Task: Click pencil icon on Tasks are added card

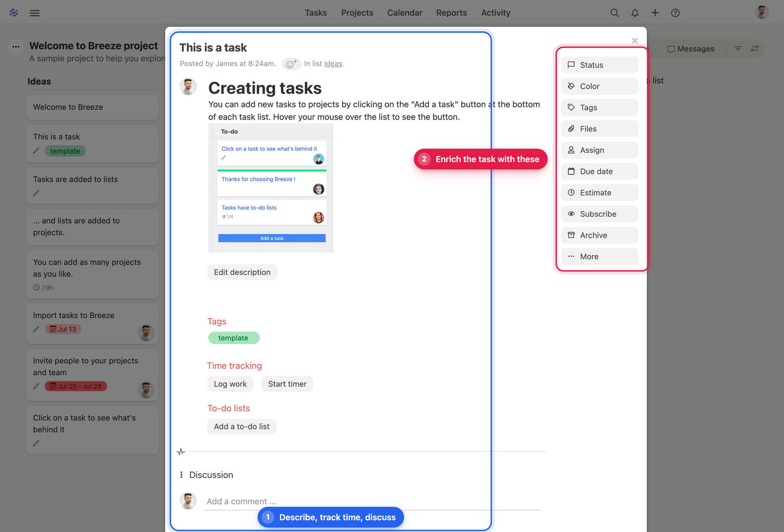Action: coord(36,193)
